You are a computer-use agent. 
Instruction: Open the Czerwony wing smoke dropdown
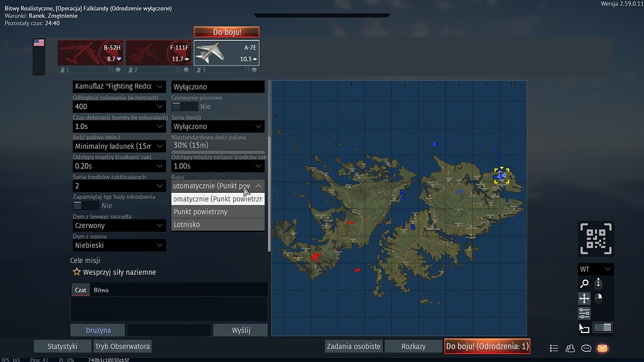(x=119, y=225)
